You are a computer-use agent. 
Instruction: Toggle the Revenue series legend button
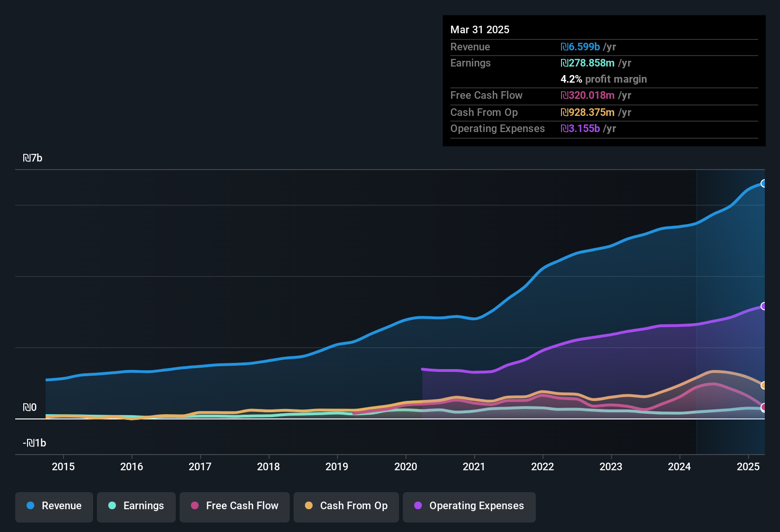pyautogui.click(x=54, y=506)
